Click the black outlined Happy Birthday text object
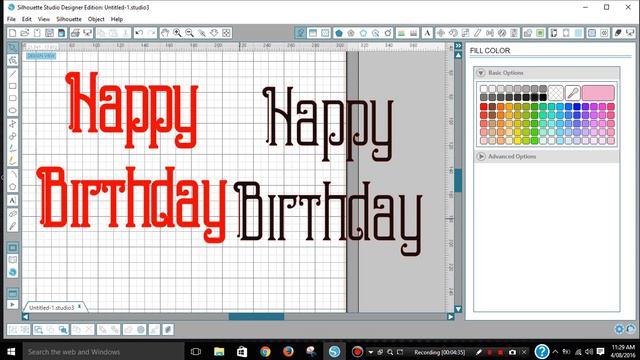The width and height of the screenshot is (640, 360). click(x=328, y=171)
